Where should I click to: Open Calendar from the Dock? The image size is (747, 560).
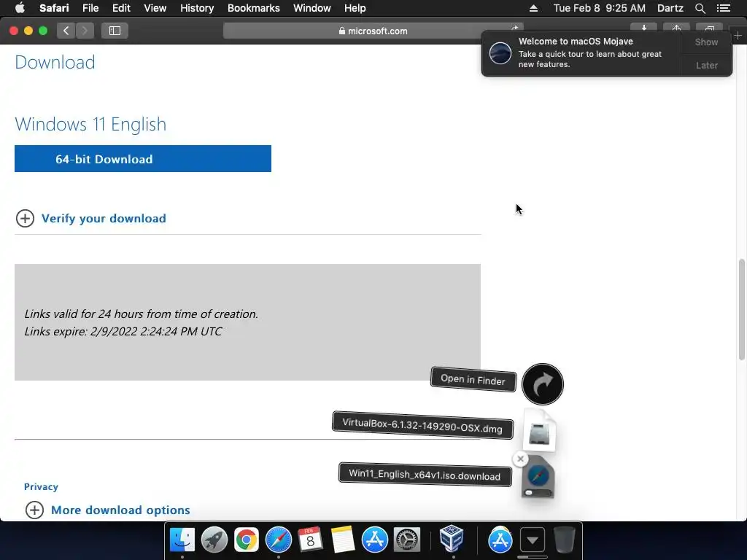pos(310,540)
